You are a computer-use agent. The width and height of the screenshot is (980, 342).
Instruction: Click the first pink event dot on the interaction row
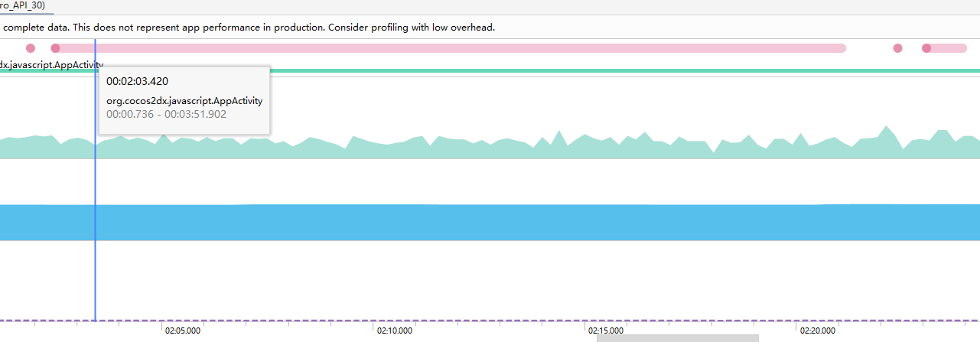[31, 48]
